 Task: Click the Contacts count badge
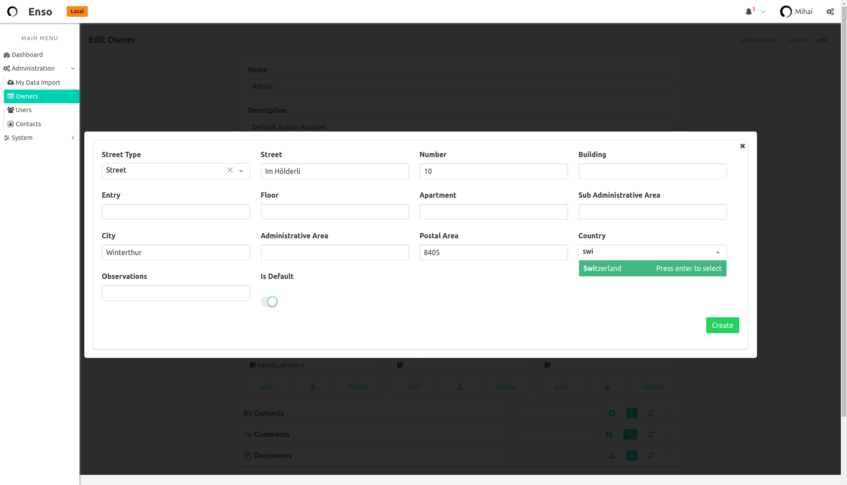point(631,413)
